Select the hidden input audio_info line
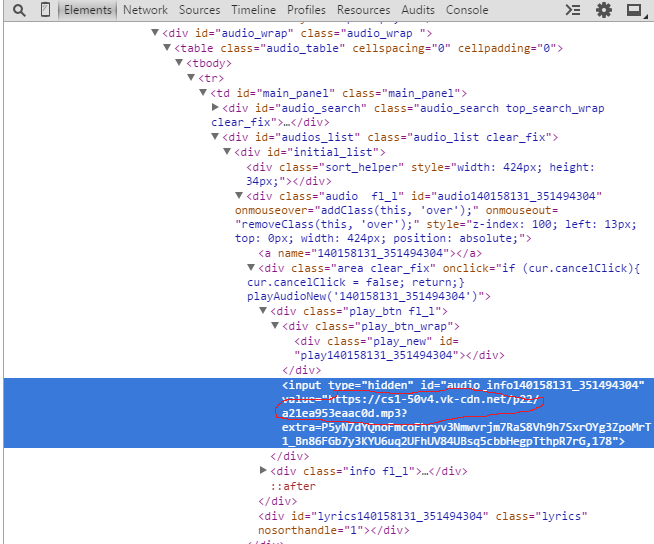Image resolution: width=654 pixels, height=544 pixels. (x=329, y=413)
